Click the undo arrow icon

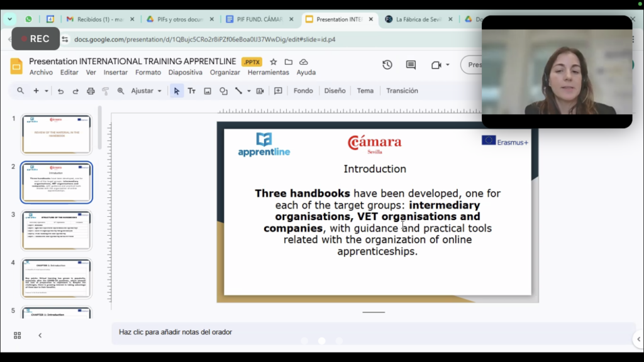tap(60, 91)
